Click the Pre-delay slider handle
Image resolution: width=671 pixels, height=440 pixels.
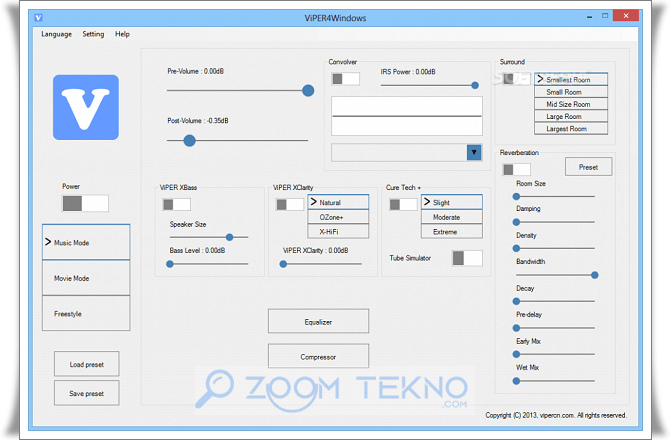point(517,328)
